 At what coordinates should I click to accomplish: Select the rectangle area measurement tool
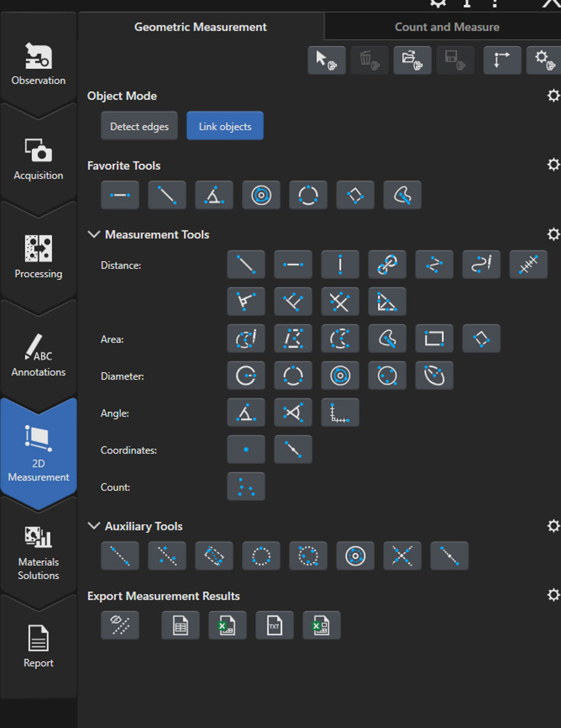click(434, 339)
